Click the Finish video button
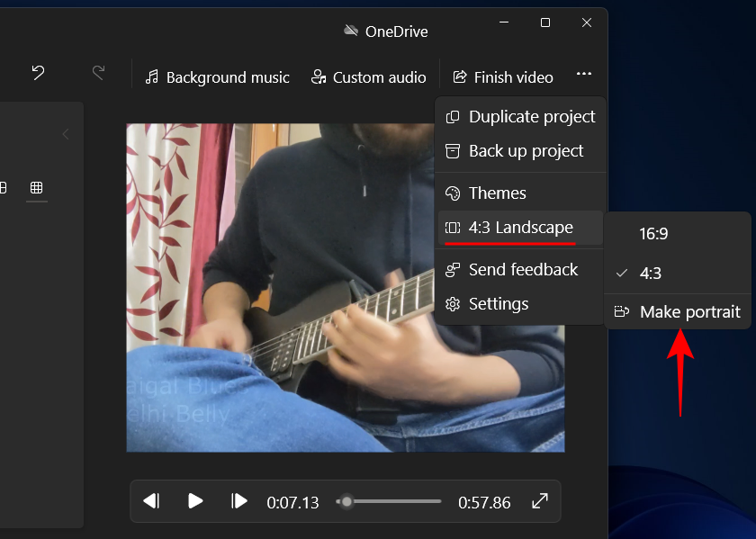The height and width of the screenshot is (539, 756). click(502, 77)
